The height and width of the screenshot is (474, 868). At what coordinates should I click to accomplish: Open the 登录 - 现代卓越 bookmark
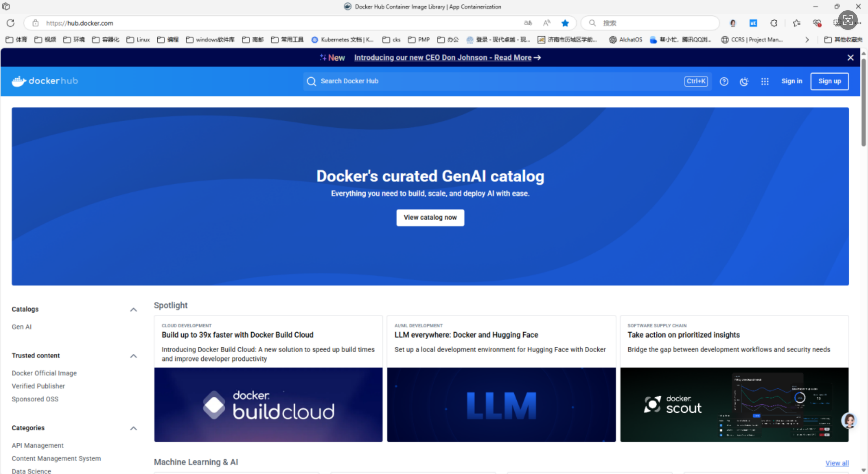(498, 40)
